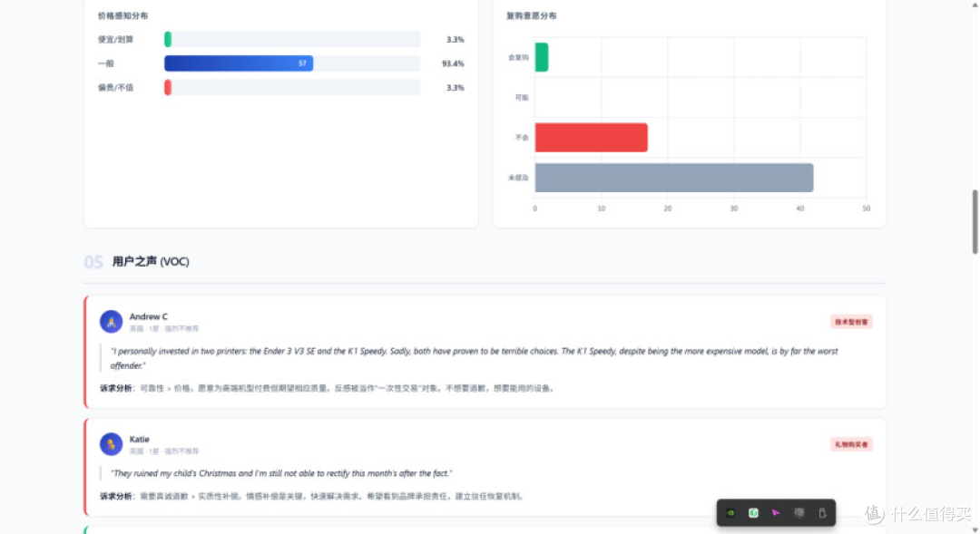
Task: Click the axis tick value 50
Action: pyautogui.click(x=867, y=209)
